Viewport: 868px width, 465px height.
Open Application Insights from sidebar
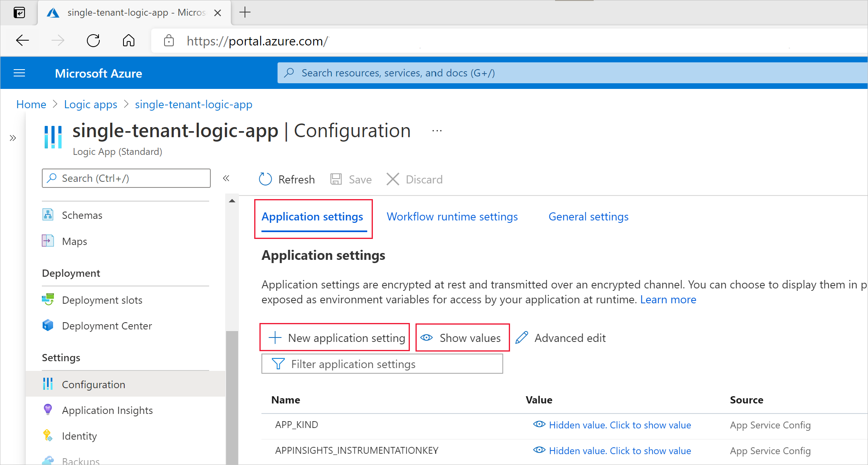pos(107,410)
